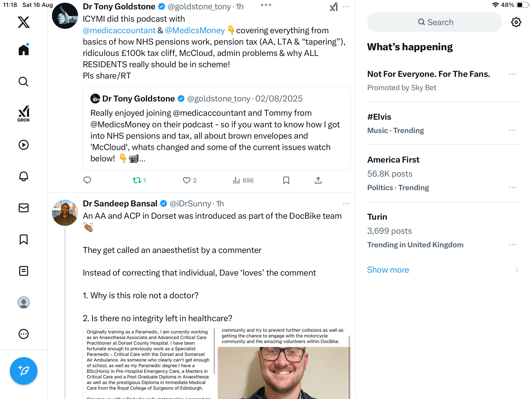Expand Show more trends chevron
This screenshot has width=532, height=399.
pos(516,270)
